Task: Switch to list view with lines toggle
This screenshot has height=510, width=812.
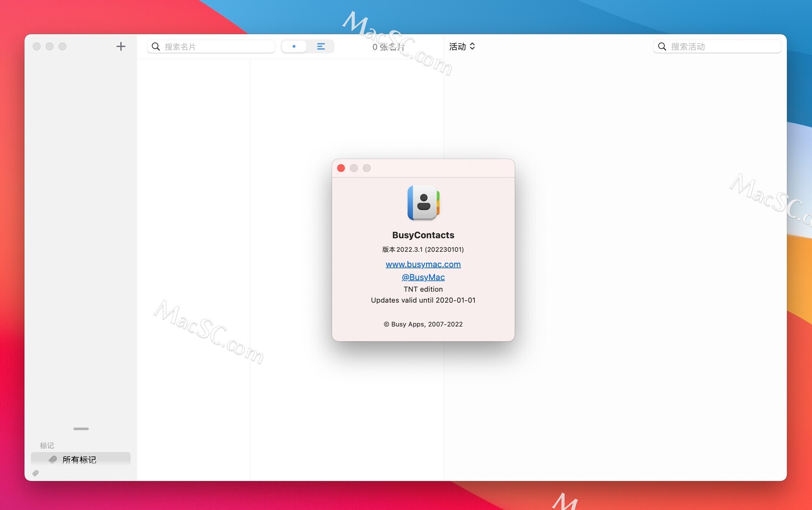Action: [x=321, y=46]
